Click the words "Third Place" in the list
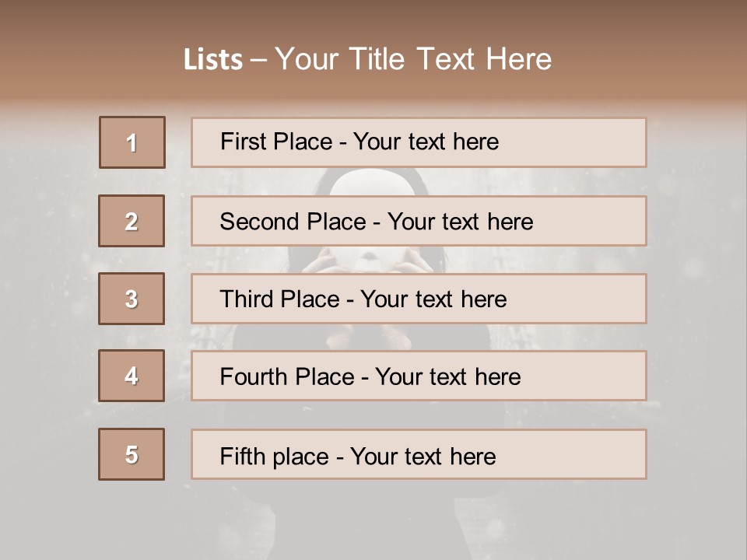The height and width of the screenshot is (560, 747). pyautogui.click(x=280, y=299)
